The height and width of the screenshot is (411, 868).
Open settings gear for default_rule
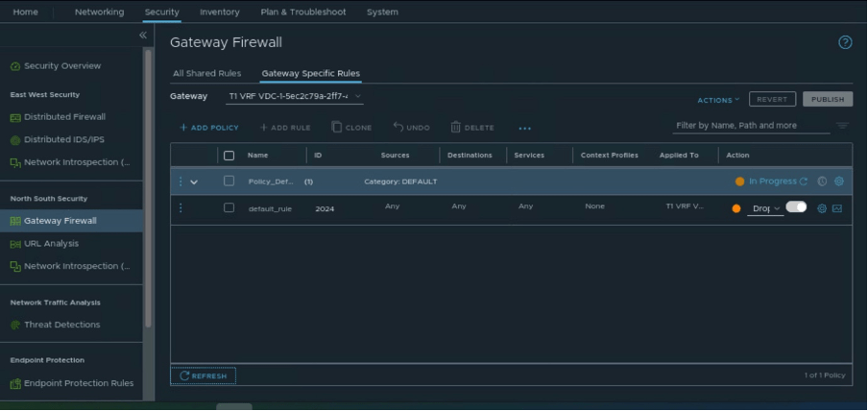pos(822,208)
